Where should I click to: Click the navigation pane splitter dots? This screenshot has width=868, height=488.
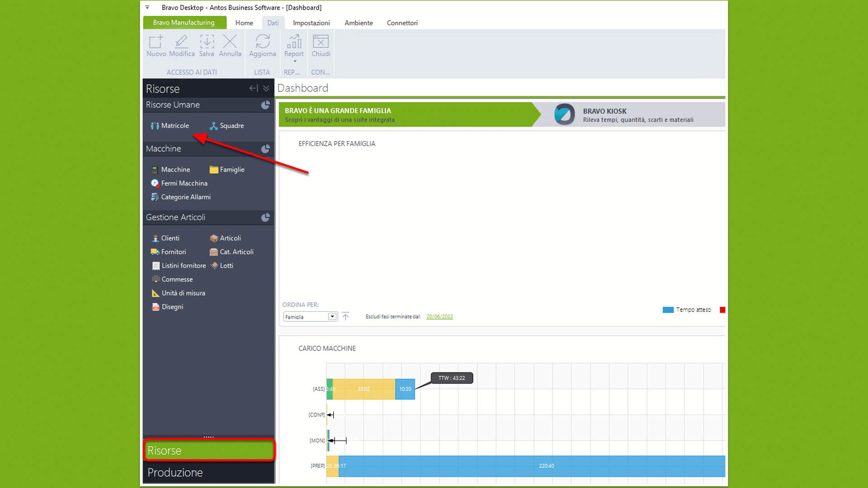pyautogui.click(x=208, y=437)
